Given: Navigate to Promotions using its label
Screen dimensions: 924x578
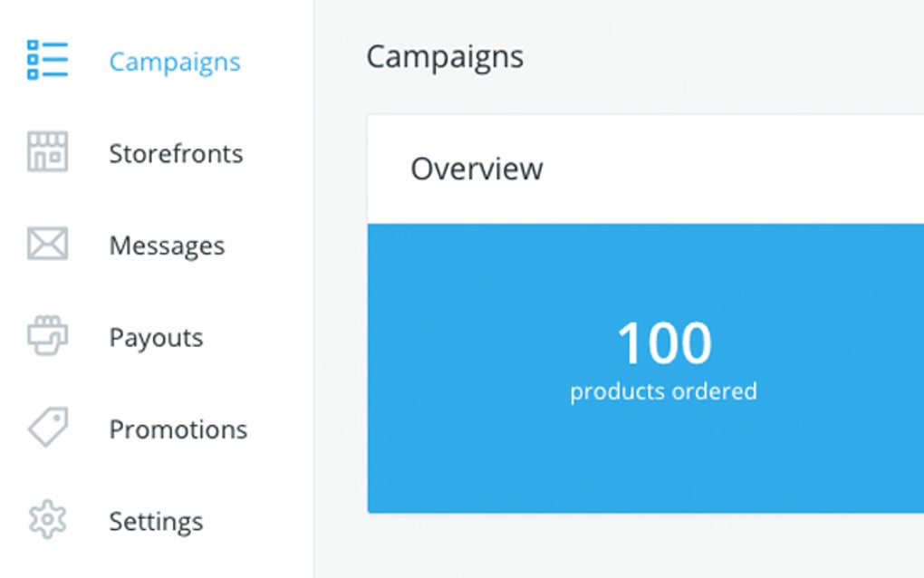Looking at the screenshot, I should [178, 429].
